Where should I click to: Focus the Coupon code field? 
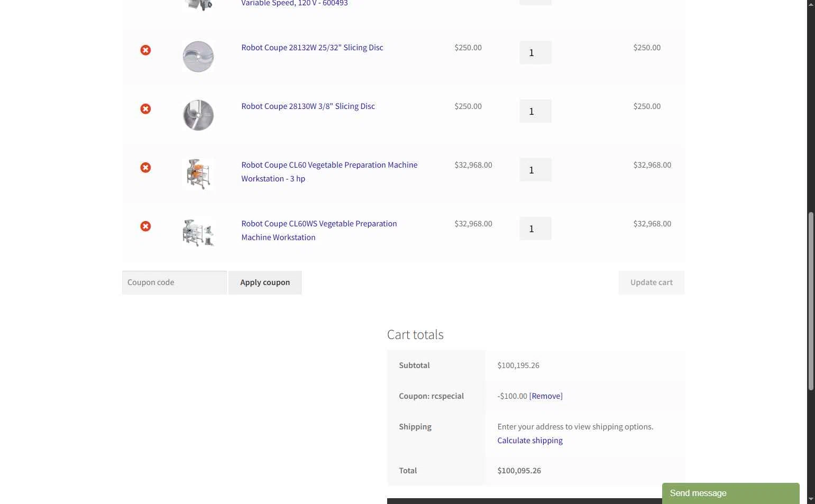coord(175,282)
